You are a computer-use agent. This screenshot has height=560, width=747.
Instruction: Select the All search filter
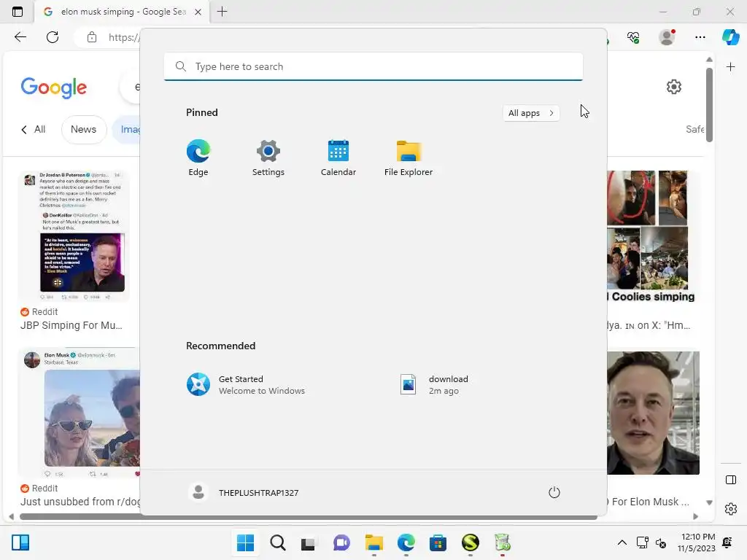pos(39,129)
